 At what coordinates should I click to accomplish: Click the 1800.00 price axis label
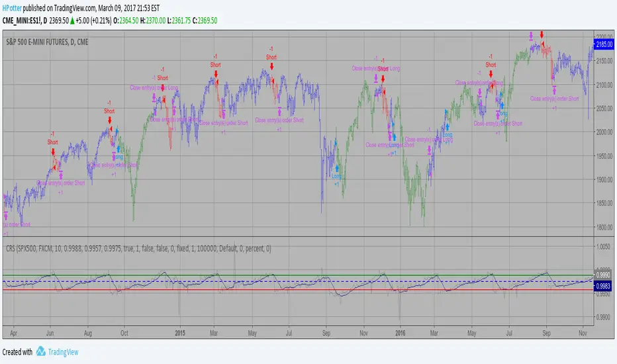pos(604,227)
